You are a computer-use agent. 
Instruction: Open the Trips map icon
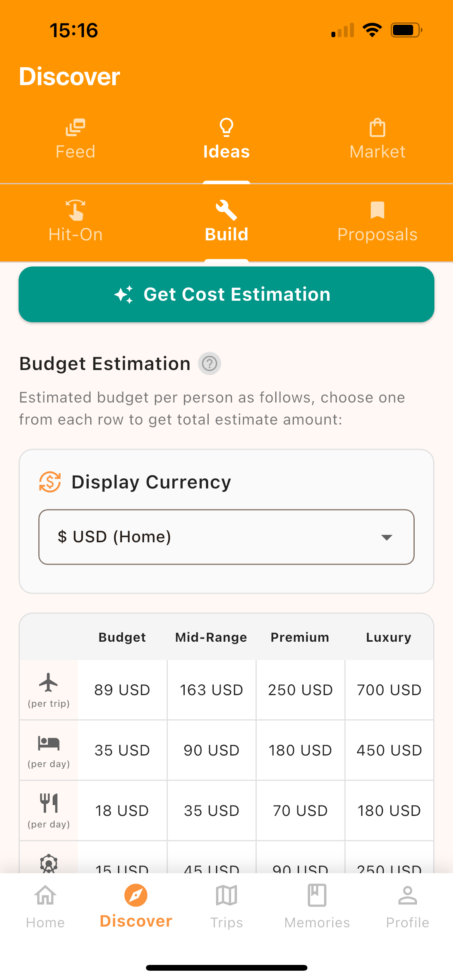pyautogui.click(x=226, y=896)
